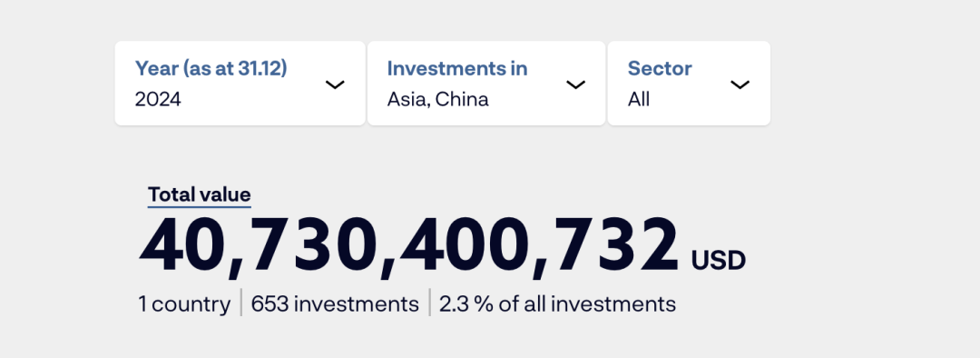980x358 pixels.
Task: Click the 2.3 % of all investments text
Action: click(x=557, y=304)
